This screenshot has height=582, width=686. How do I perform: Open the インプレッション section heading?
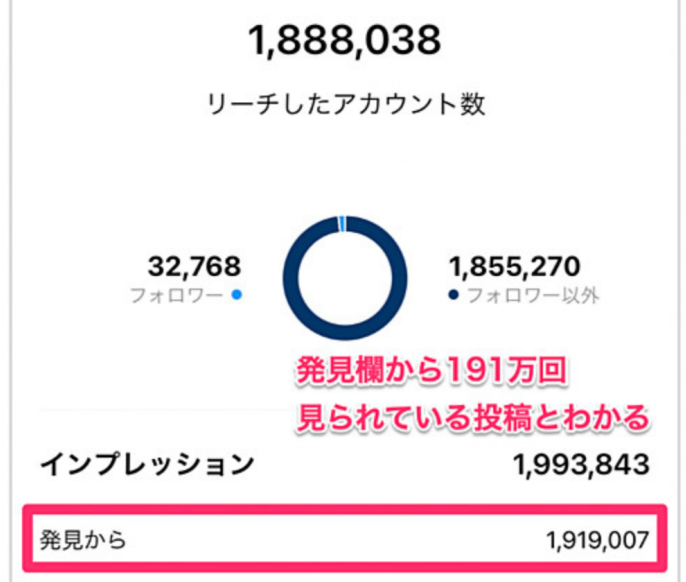[147, 465]
